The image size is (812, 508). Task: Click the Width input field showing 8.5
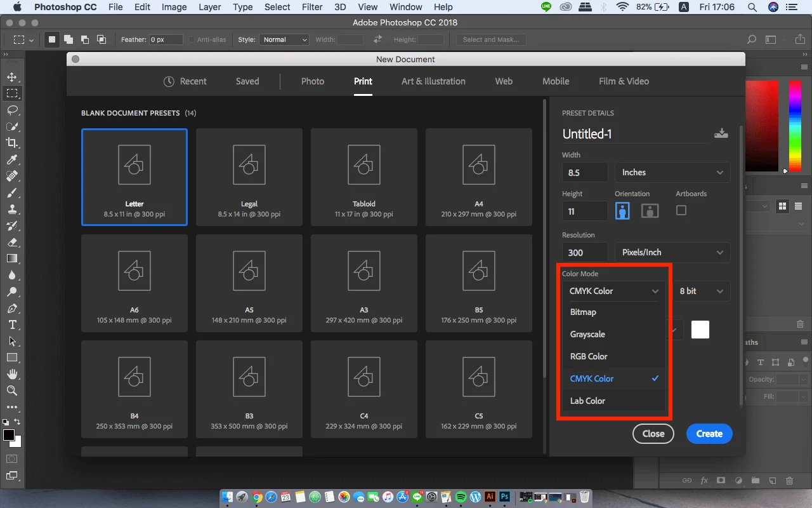(585, 173)
